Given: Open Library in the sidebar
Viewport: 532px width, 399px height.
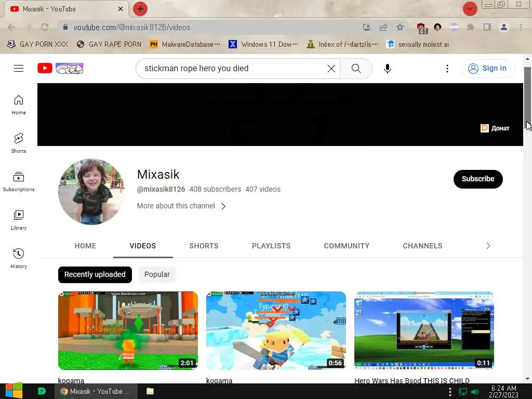Looking at the screenshot, I should pos(19,220).
